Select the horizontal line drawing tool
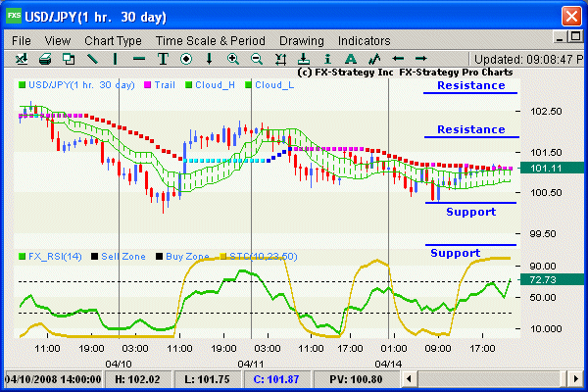Screen dimensions: 588x392 point(139,59)
